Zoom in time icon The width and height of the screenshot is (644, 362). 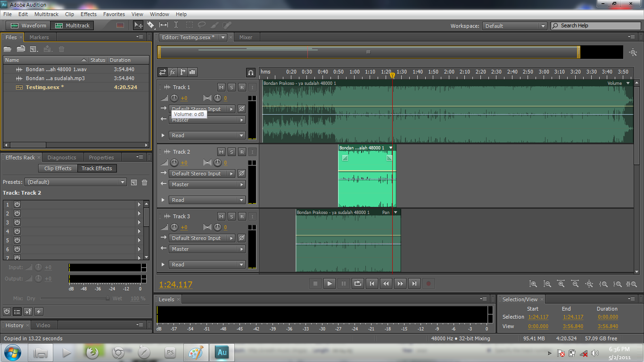click(561, 284)
